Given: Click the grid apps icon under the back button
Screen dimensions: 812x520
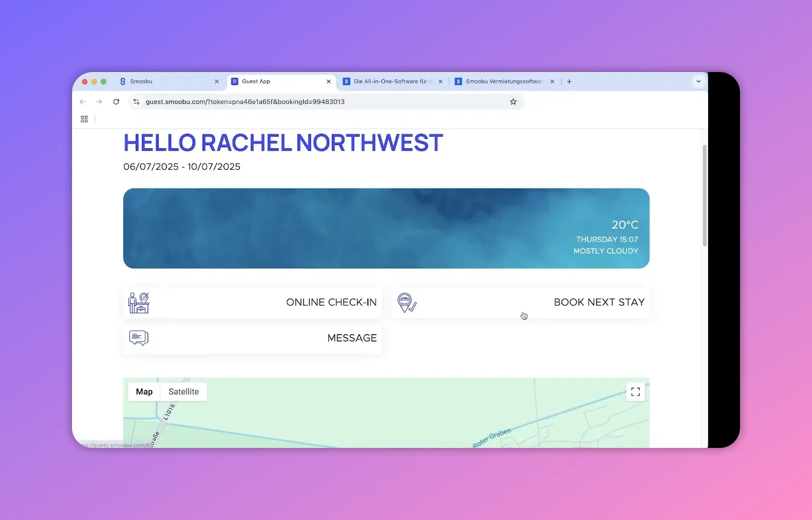Looking at the screenshot, I should pos(84,119).
